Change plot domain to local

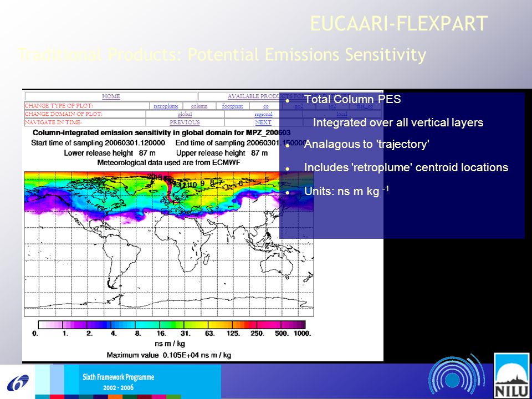(342, 114)
